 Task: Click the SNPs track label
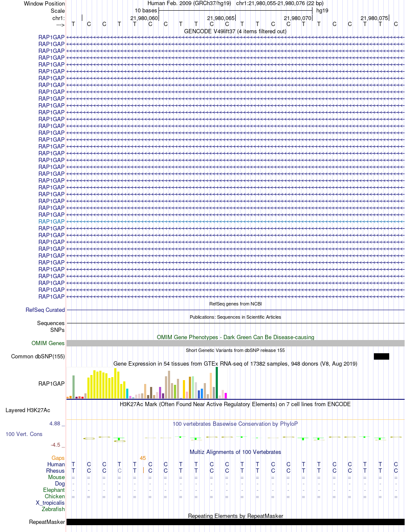58,330
